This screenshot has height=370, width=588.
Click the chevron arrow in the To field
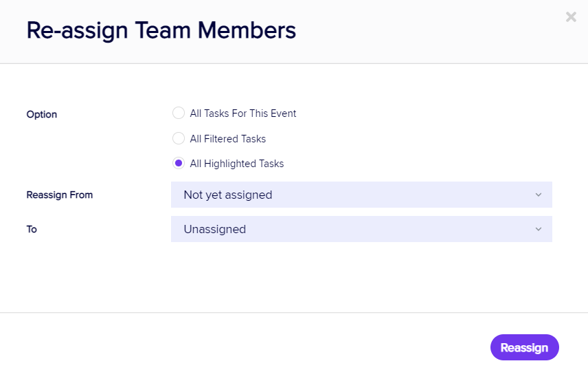(x=539, y=229)
